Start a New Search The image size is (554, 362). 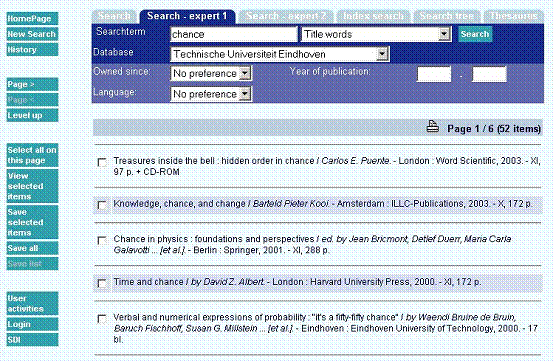32,34
